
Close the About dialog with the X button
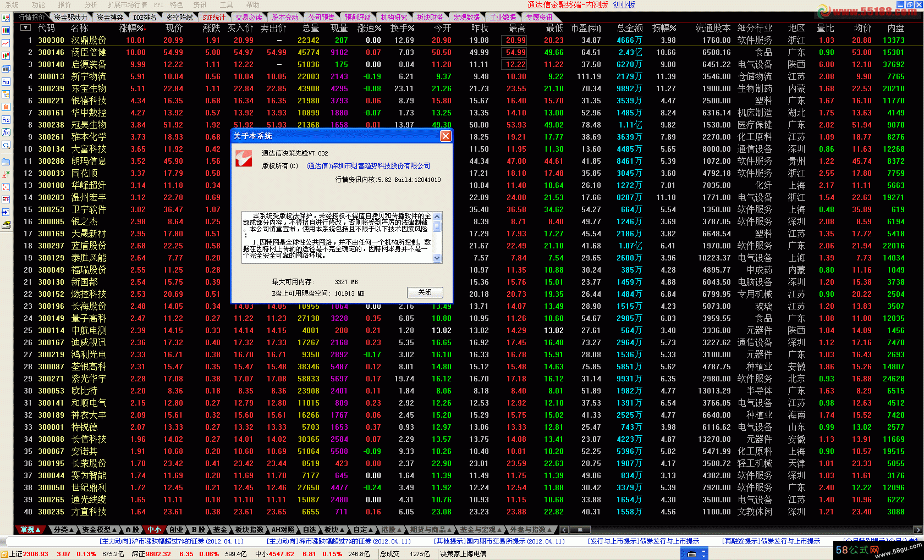point(446,136)
